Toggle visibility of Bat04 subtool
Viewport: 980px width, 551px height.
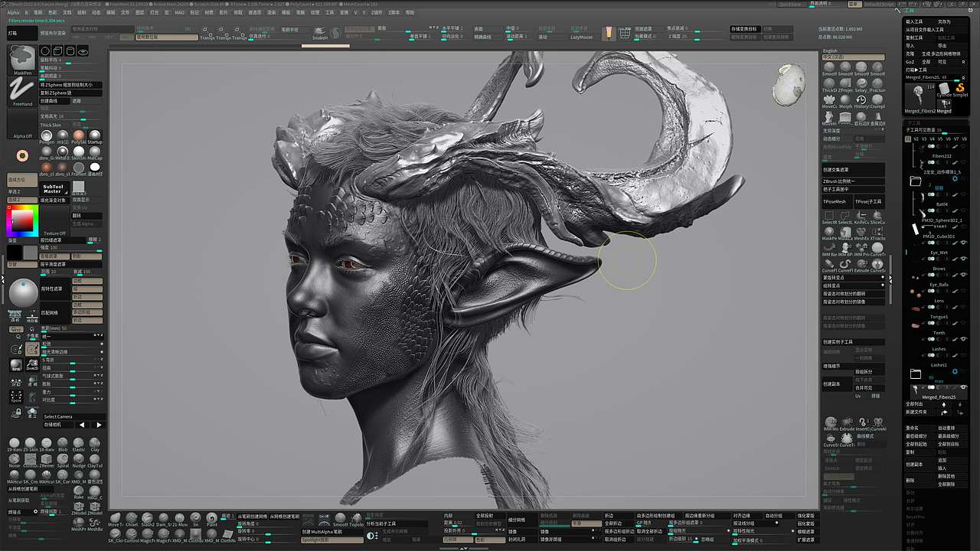coord(963,195)
